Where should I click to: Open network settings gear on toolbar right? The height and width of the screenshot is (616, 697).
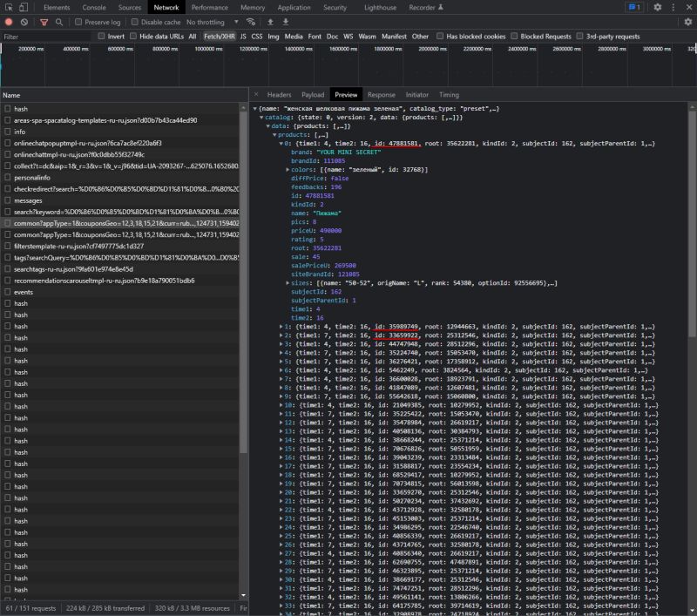pyautogui.click(x=688, y=22)
